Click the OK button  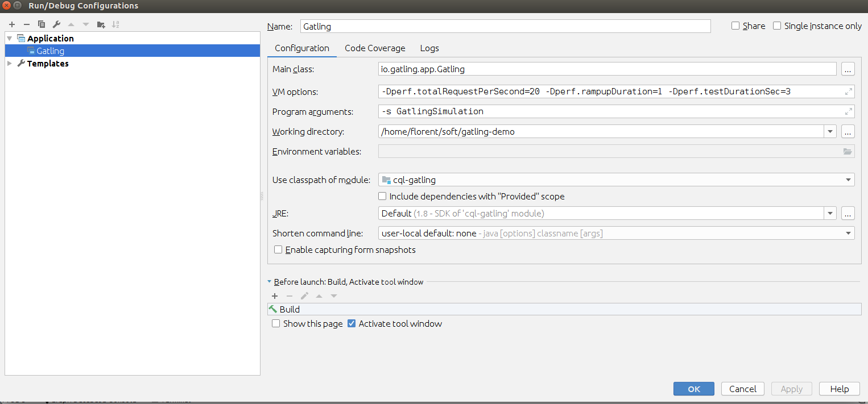click(x=694, y=389)
